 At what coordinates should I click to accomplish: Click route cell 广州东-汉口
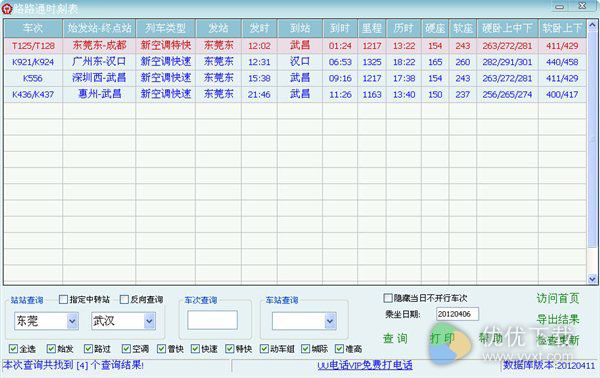coord(99,62)
